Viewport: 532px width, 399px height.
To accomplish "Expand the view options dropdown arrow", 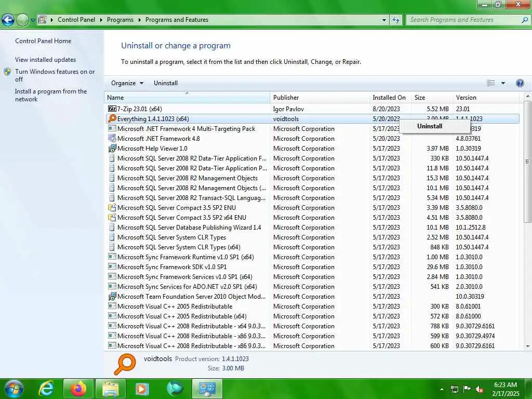I will point(503,83).
